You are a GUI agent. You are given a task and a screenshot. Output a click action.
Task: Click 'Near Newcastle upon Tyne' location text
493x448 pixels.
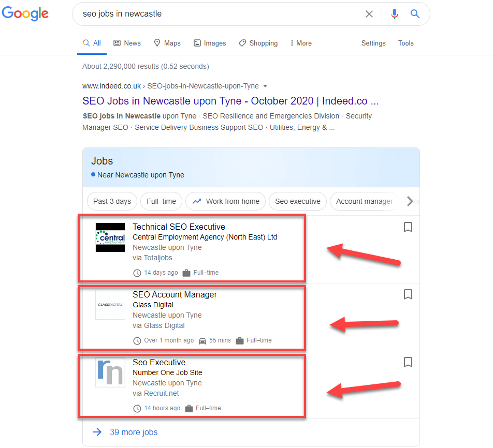click(x=140, y=175)
